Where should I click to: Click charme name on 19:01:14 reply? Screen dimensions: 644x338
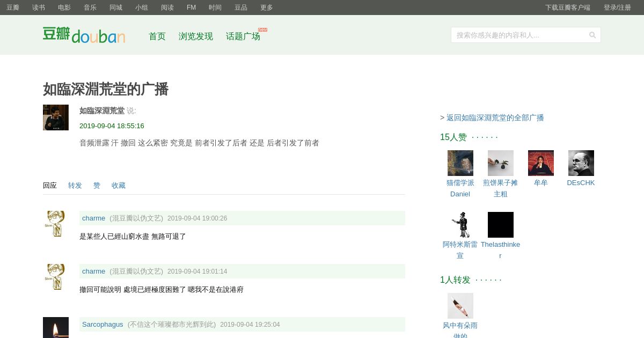pos(93,271)
